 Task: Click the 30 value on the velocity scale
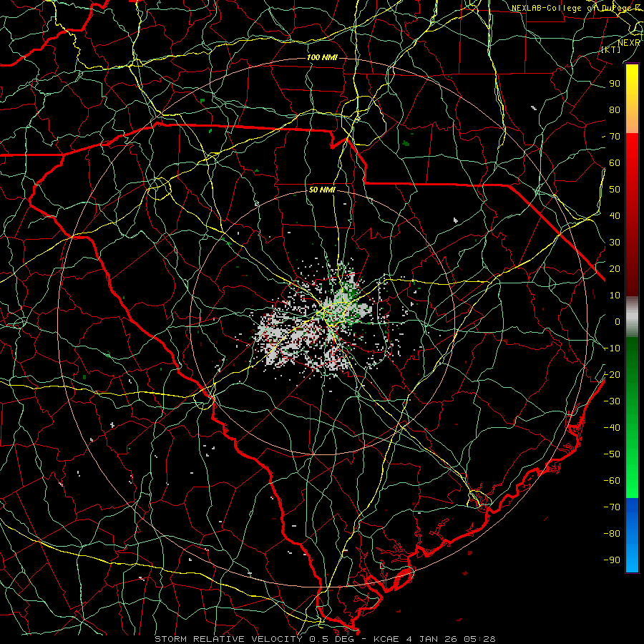coord(615,243)
